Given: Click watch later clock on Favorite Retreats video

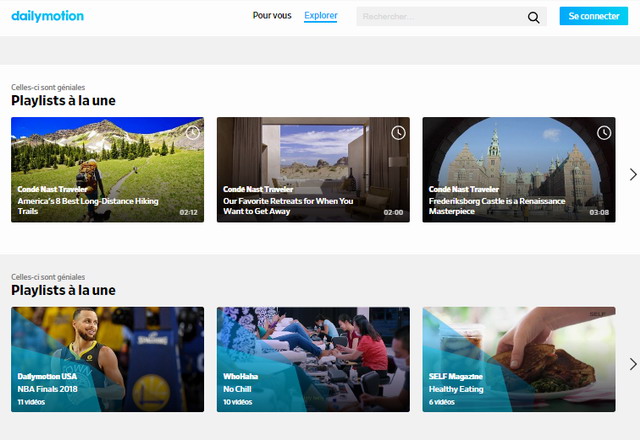Looking at the screenshot, I should pyautogui.click(x=398, y=133).
